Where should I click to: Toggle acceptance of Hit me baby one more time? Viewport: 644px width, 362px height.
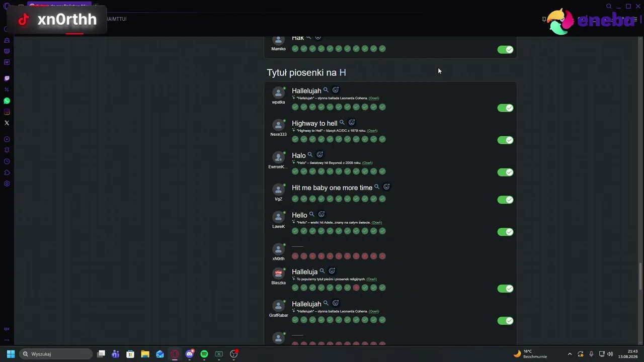[x=506, y=200]
